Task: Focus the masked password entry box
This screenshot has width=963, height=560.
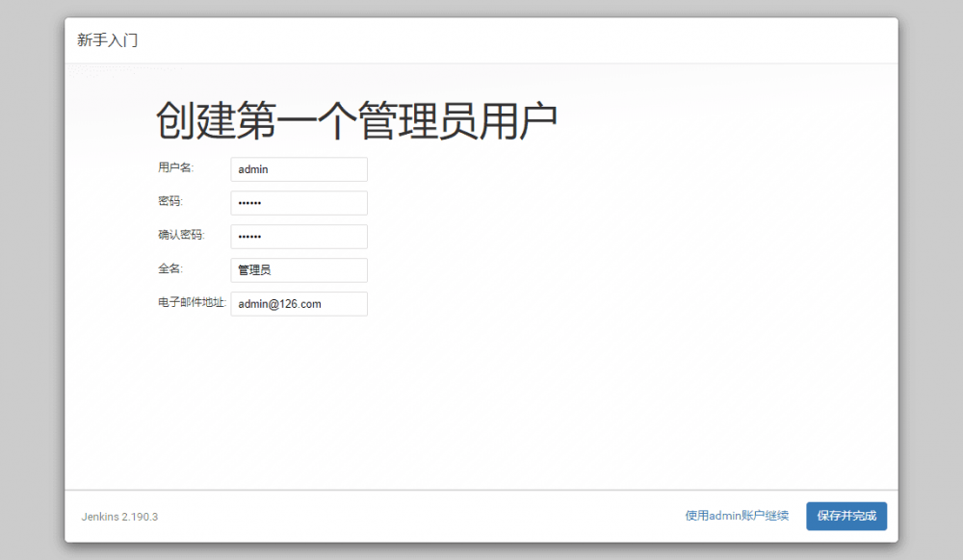Action: (299, 202)
